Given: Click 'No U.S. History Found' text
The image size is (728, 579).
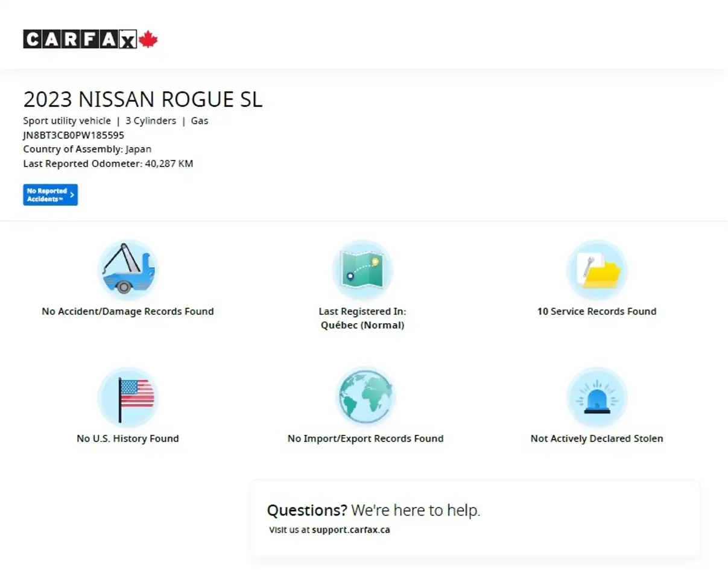Looking at the screenshot, I should click(x=128, y=439).
